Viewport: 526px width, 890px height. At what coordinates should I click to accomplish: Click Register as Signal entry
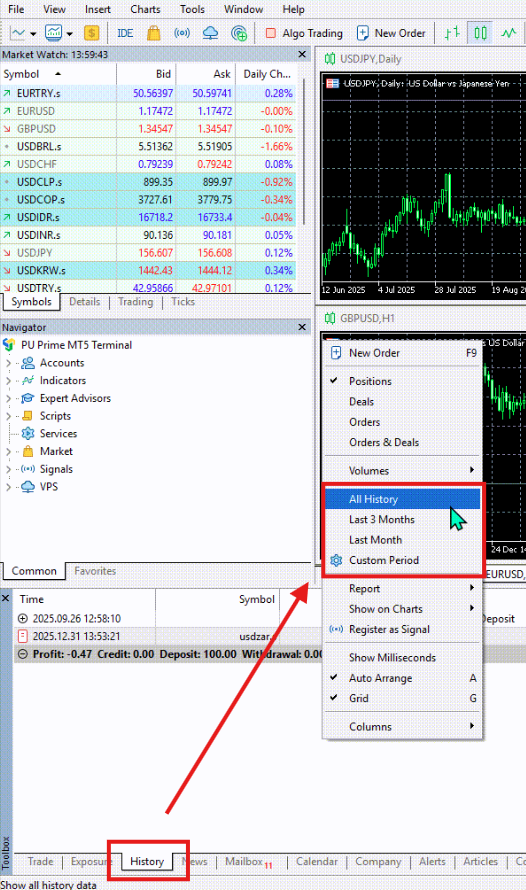coord(403,630)
